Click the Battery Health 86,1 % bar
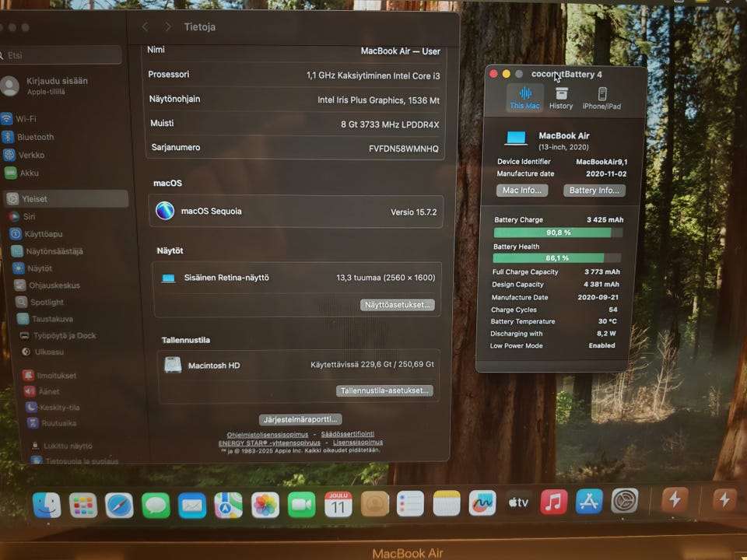The image size is (747, 560). (x=557, y=257)
